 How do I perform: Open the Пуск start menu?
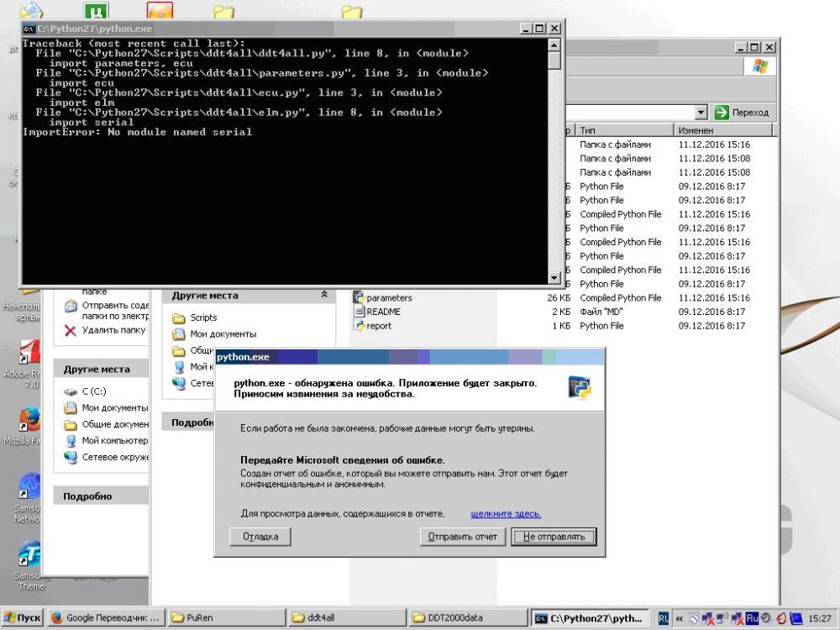(23, 617)
